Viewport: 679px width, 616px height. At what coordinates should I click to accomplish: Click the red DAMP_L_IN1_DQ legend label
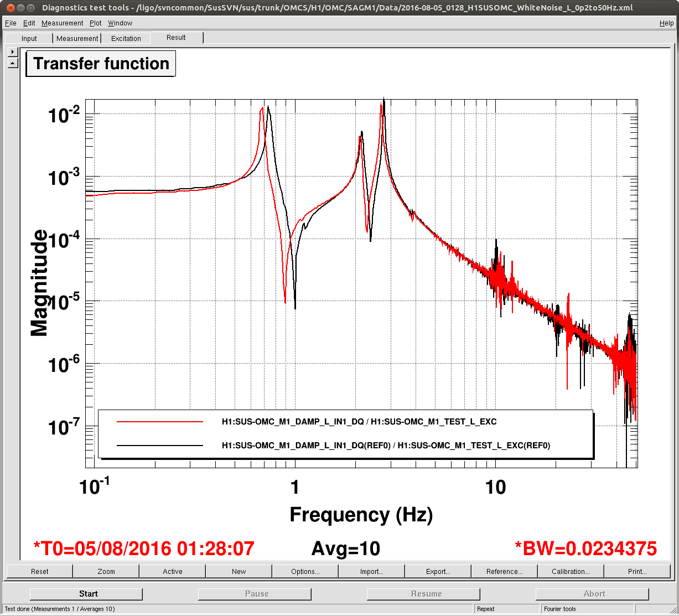pos(359,422)
